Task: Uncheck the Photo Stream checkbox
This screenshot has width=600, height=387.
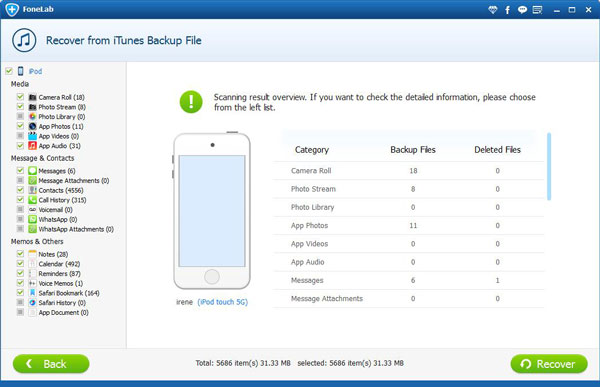Action: [20, 106]
